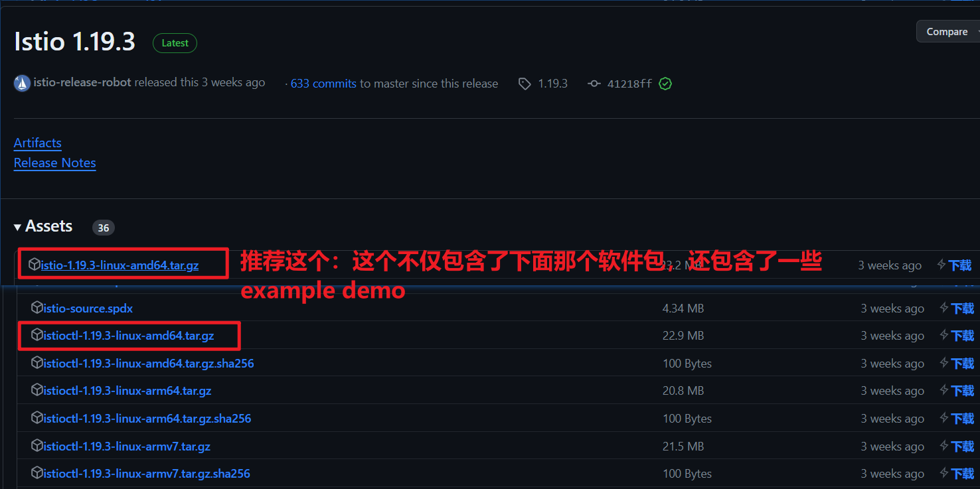This screenshot has height=489, width=980.
Task: Open the Compare dropdown button
Action: (948, 32)
